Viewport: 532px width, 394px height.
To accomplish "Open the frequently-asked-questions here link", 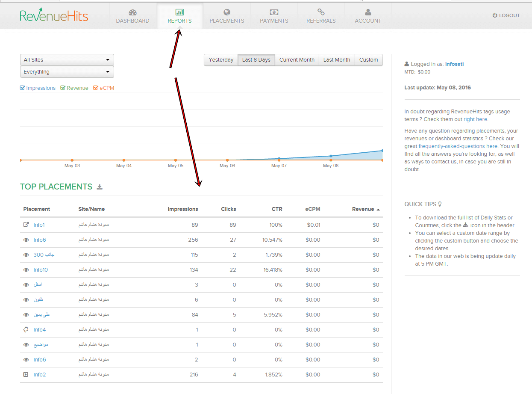I will (x=458, y=146).
